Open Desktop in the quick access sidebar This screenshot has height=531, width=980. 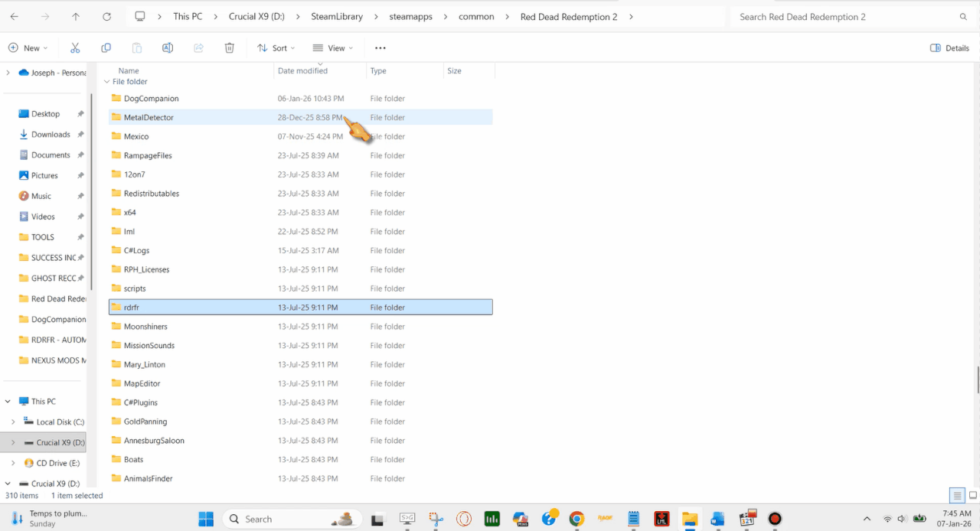coord(45,114)
